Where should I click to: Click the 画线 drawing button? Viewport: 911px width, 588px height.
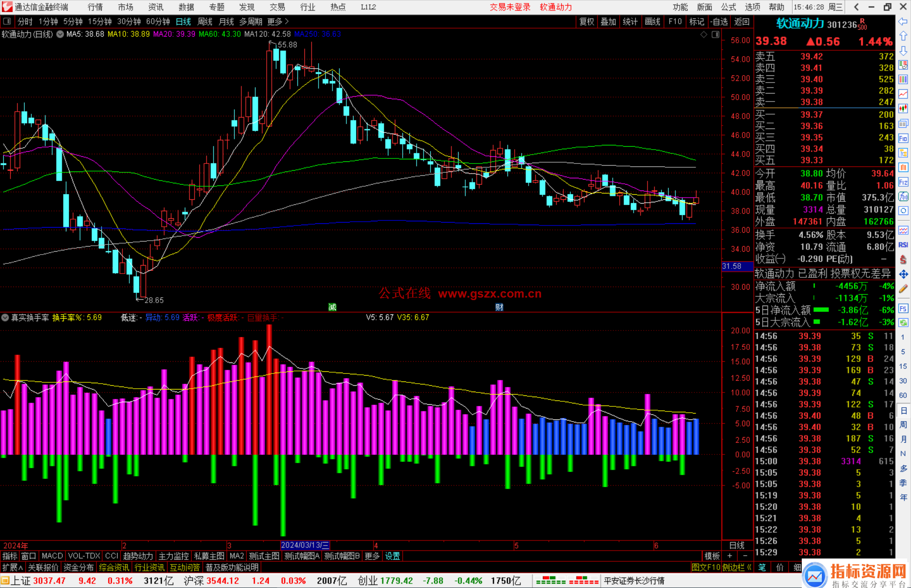[x=652, y=21]
